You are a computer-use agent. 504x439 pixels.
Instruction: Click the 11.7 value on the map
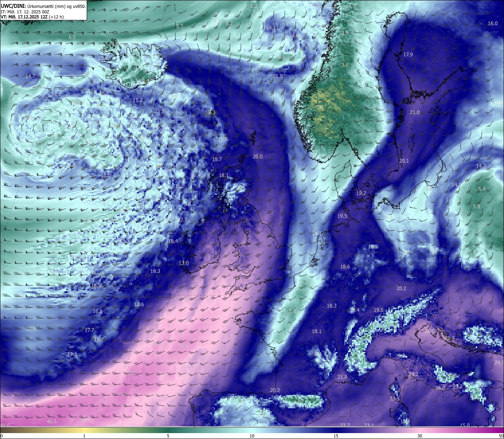click(99, 339)
